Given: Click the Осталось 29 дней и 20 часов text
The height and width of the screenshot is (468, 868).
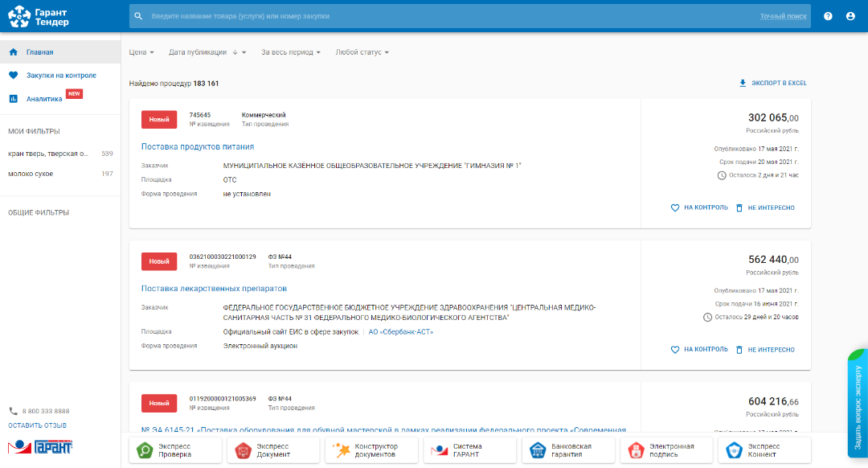Looking at the screenshot, I should (756, 317).
